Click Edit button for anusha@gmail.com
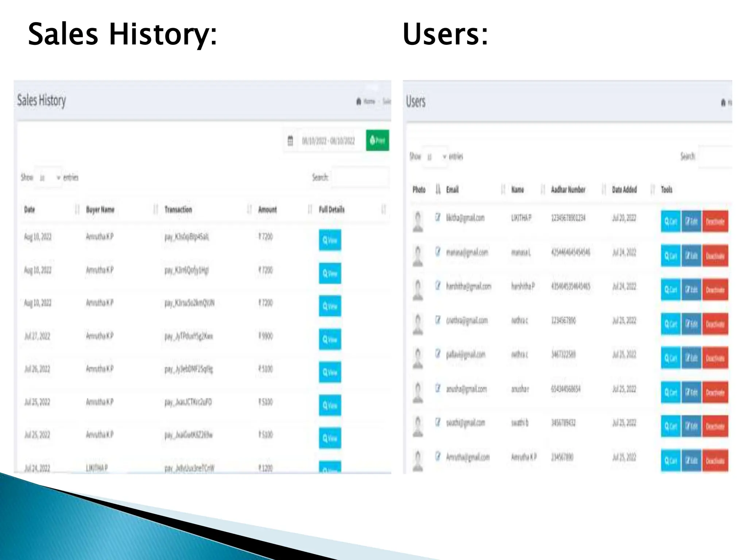Viewport: 747px width, 560px height. pos(691,392)
